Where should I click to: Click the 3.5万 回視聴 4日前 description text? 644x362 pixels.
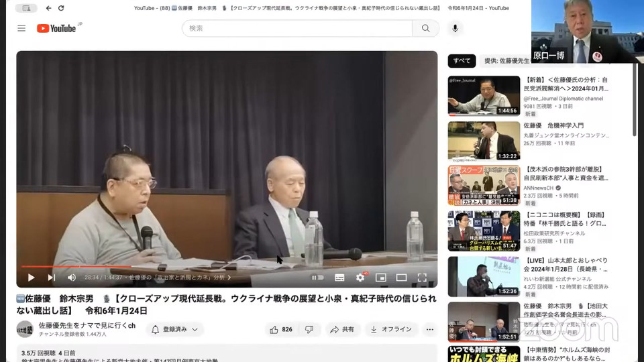48,353
